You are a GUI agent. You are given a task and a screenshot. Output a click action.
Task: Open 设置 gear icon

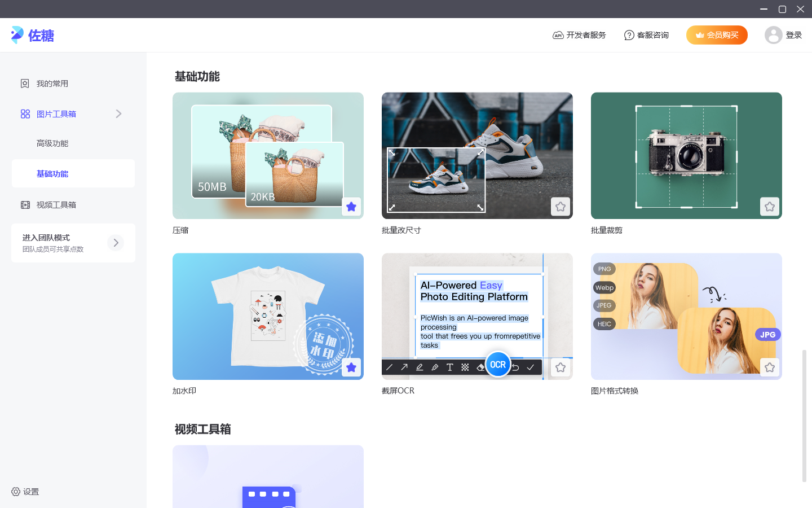pos(16,492)
